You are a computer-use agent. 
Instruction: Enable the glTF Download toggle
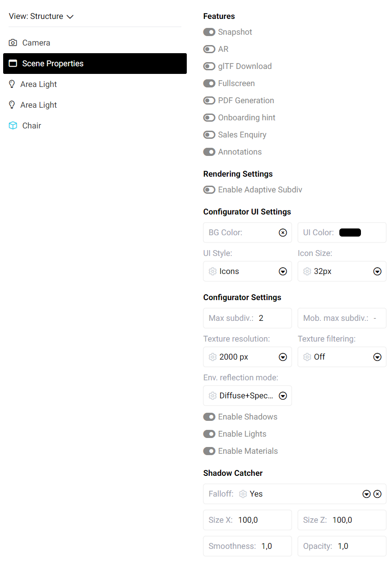(209, 66)
